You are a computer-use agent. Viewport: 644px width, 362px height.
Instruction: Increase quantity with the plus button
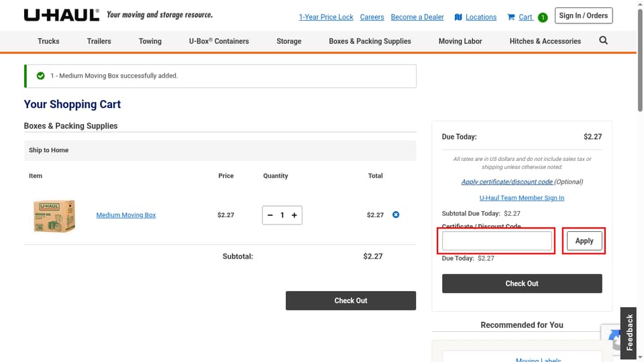tap(294, 215)
